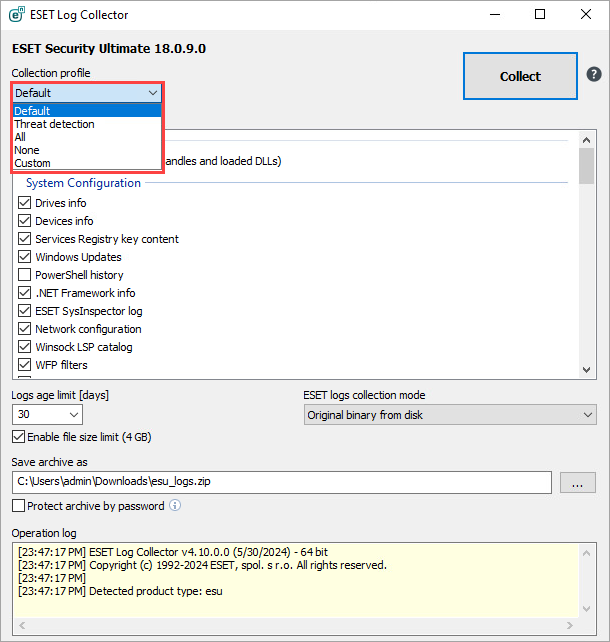Click the ESET Log Collector v4.10.0.0 log line
Viewport: 610px width, 642px height.
point(173,552)
